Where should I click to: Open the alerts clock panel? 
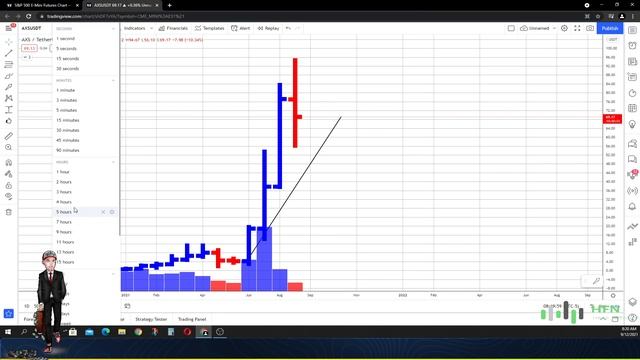632,46
